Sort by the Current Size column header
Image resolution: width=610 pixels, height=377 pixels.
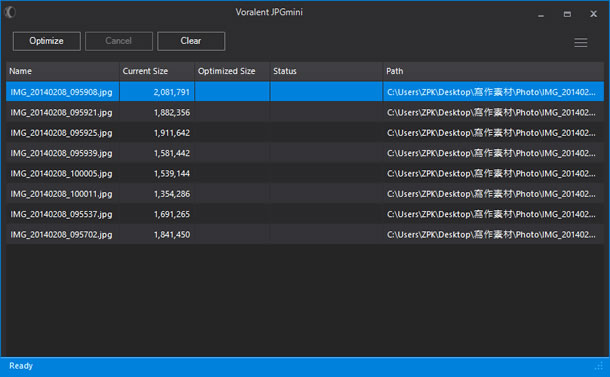156,71
